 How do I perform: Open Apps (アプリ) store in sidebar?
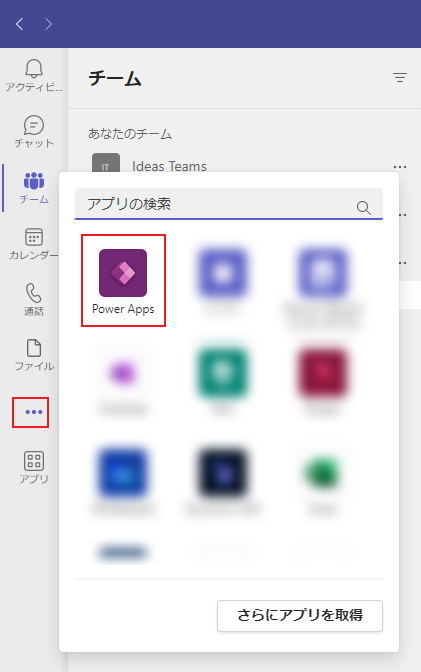(x=34, y=468)
